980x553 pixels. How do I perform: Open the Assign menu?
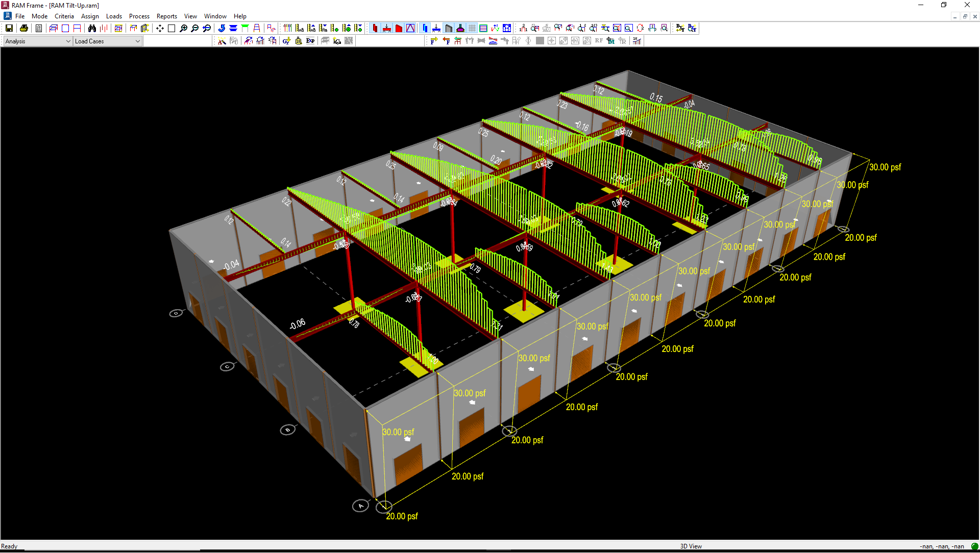(90, 16)
